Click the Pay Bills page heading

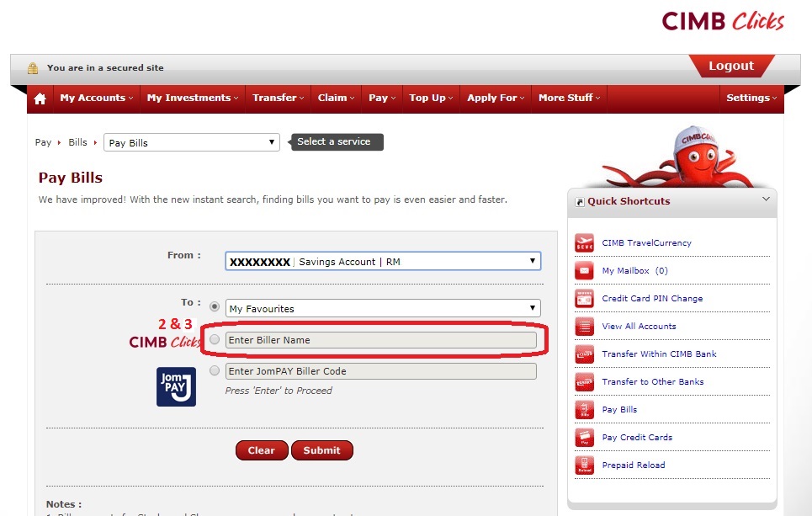point(71,178)
